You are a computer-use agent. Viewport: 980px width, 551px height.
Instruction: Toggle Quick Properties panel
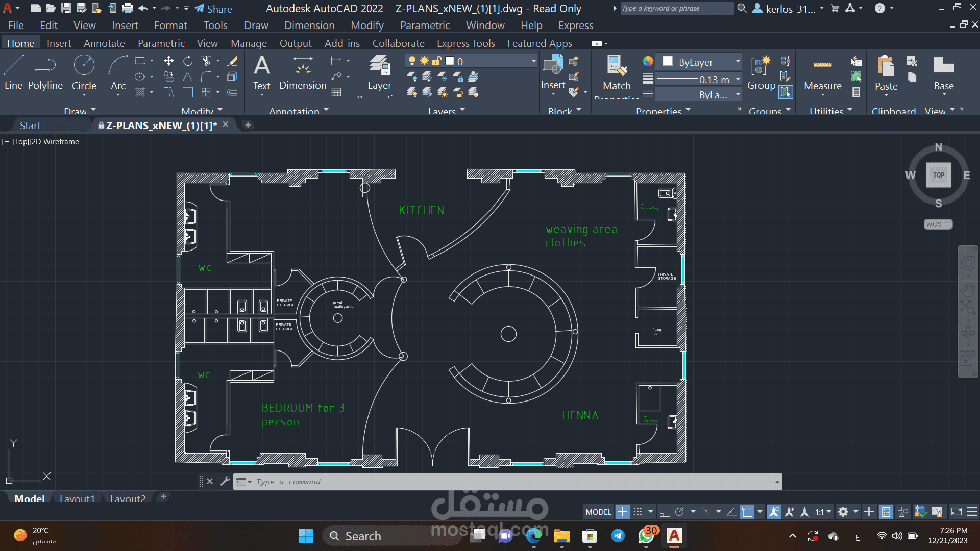886,512
